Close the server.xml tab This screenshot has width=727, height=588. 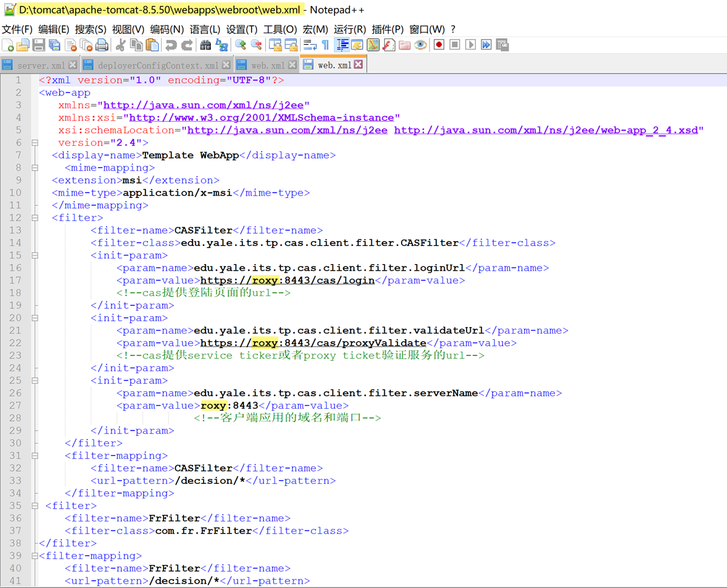73,65
